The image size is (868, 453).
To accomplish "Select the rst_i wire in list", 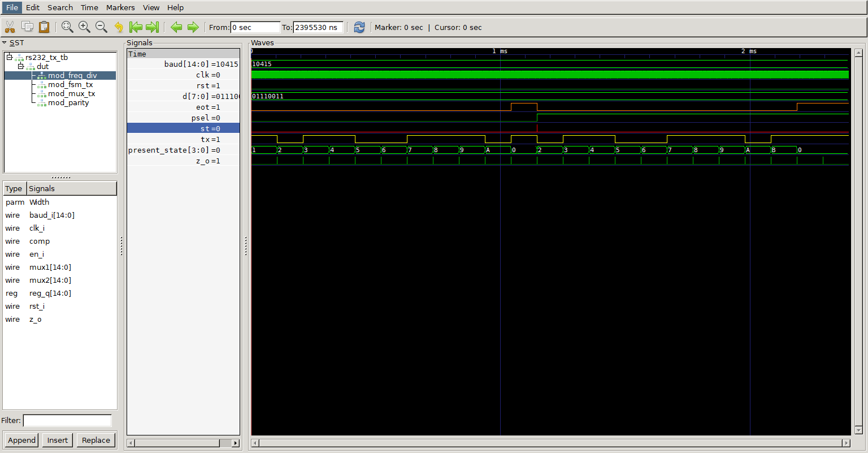I will [59, 306].
